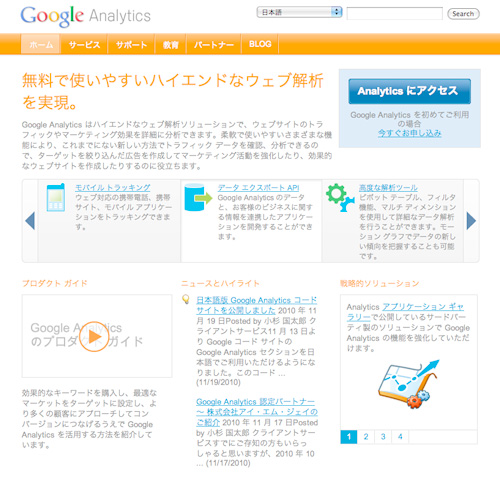Click the solutions gallery illustration

tap(408, 384)
